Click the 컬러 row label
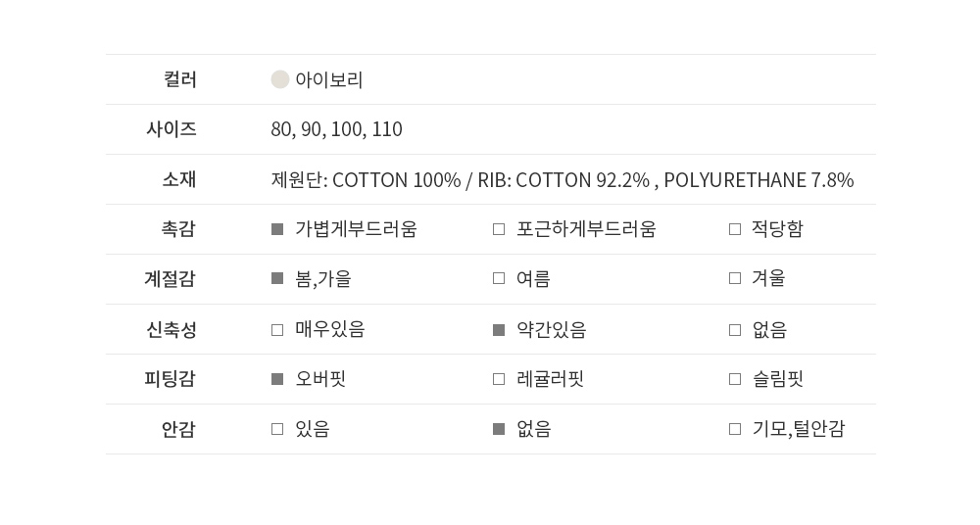Image resolution: width=980 pixels, height=525 pixels. (180, 79)
